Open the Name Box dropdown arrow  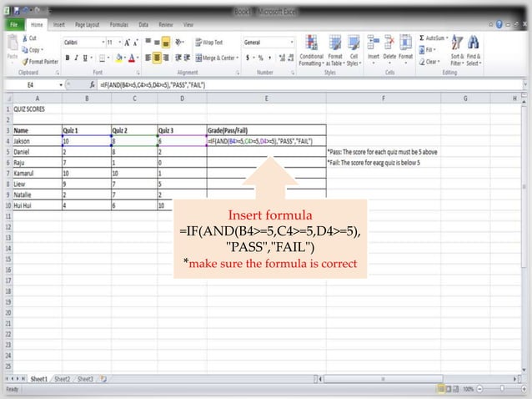pos(61,85)
